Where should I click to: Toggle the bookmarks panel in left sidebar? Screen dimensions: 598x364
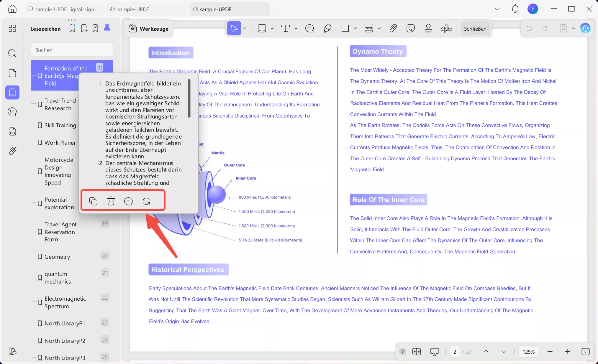(12, 93)
